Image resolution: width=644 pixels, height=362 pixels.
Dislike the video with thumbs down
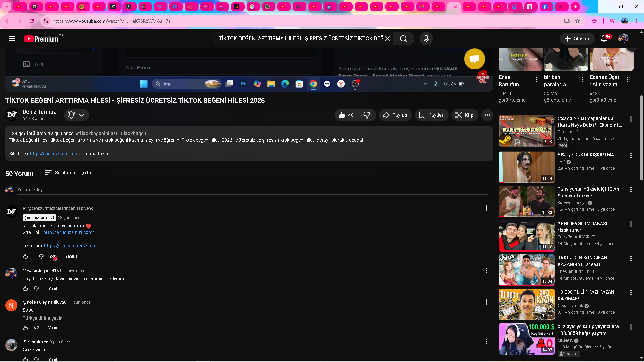[x=367, y=115]
